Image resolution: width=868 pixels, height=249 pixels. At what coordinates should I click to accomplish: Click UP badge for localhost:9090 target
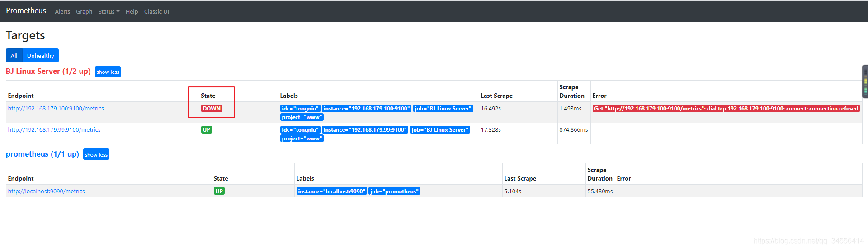pos(219,192)
